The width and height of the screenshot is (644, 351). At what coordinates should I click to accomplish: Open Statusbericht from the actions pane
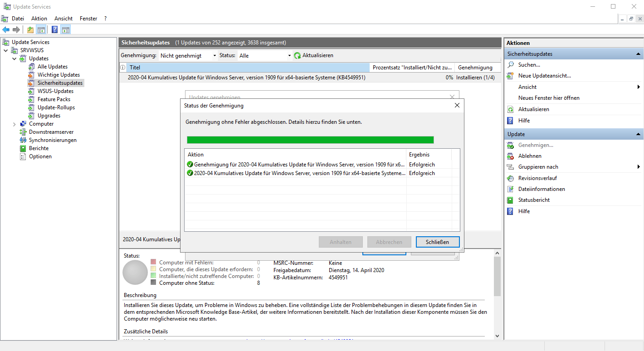[534, 200]
